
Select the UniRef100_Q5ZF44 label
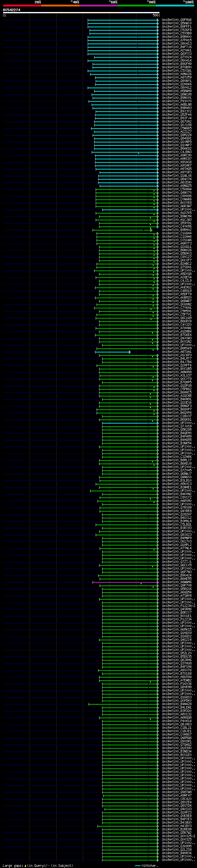tap(177, 115)
